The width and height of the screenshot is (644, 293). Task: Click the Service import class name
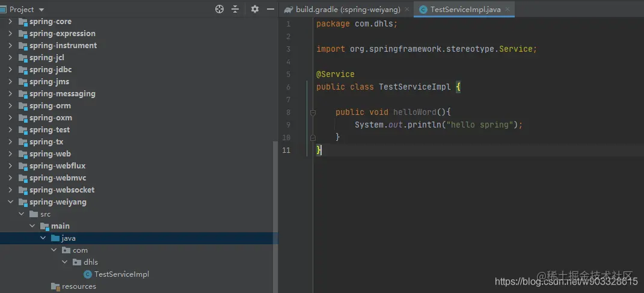pyautogui.click(x=516, y=49)
